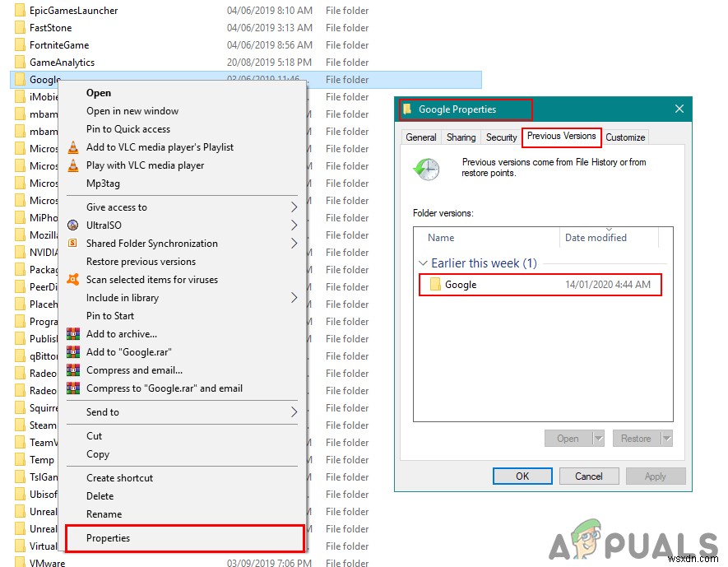The width and height of the screenshot is (728, 567).
Task: Click the EpicGamesLauncher folder icon
Action: point(18,10)
